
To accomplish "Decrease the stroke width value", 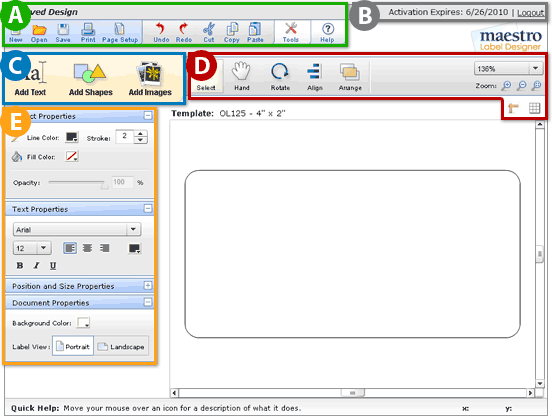I will point(140,140).
